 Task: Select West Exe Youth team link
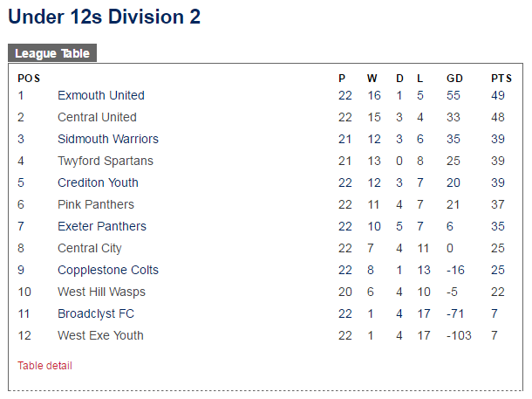click(x=100, y=335)
